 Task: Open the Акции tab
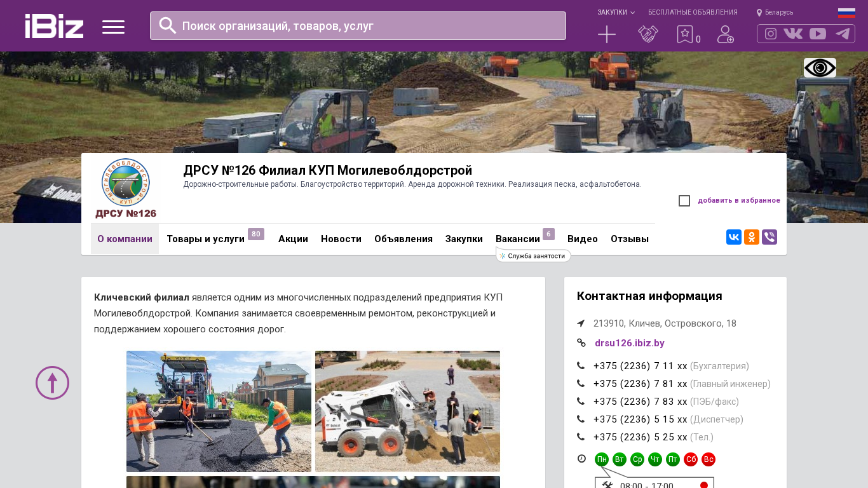pyautogui.click(x=293, y=239)
